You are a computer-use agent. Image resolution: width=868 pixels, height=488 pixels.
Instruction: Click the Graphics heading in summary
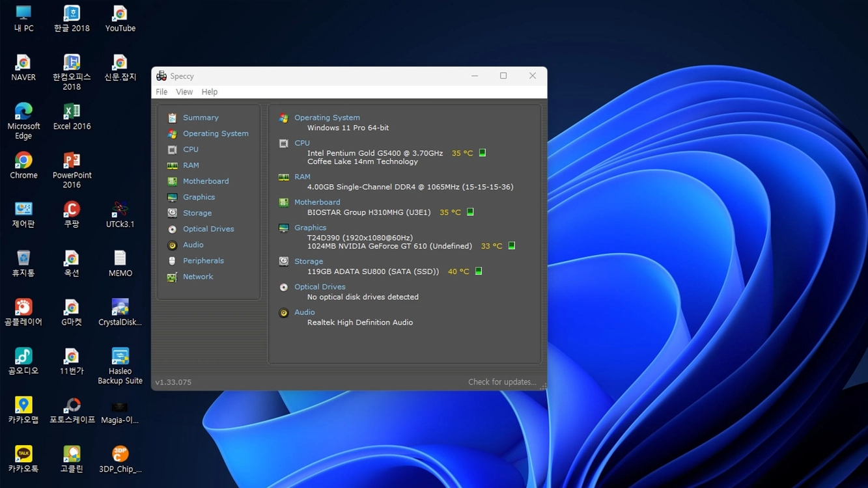pos(310,228)
